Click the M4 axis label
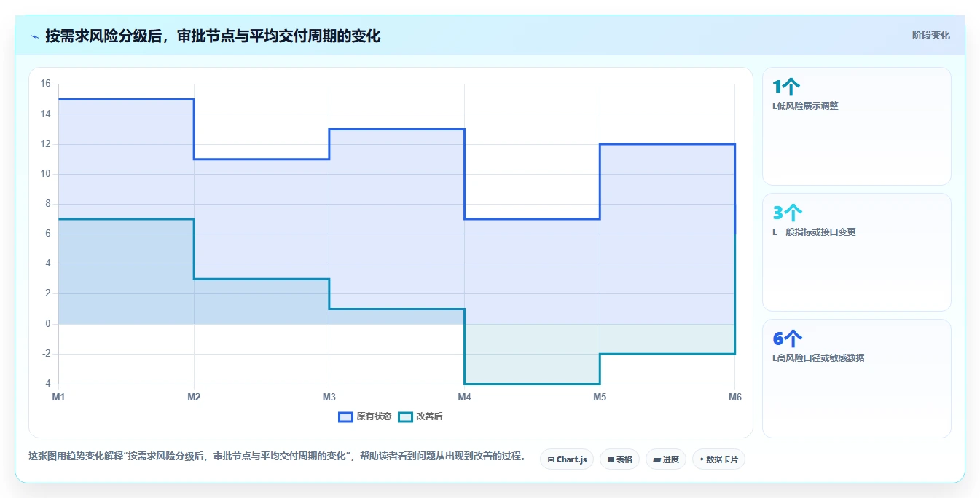This screenshot has height=498, width=980. pos(464,397)
